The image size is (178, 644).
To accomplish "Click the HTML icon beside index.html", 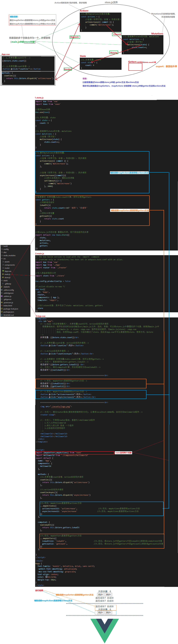I will [2, 305].
